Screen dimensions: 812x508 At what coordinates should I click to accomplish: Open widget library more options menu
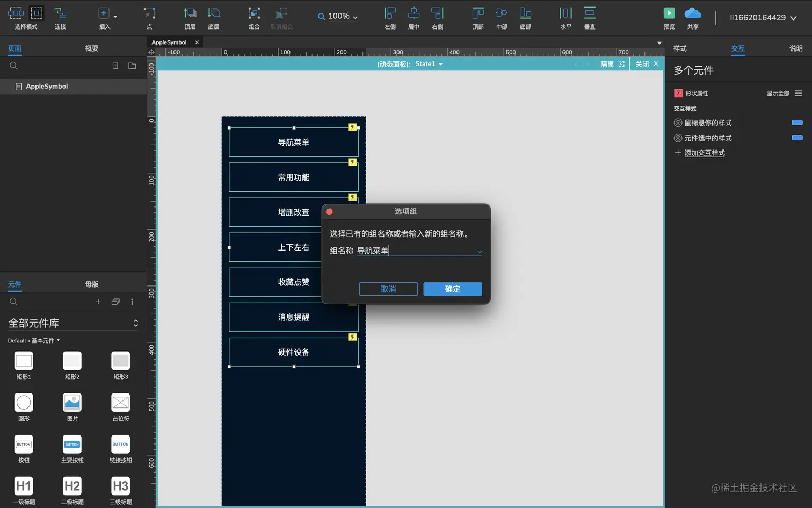pyautogui.click(x=132, y=302)
